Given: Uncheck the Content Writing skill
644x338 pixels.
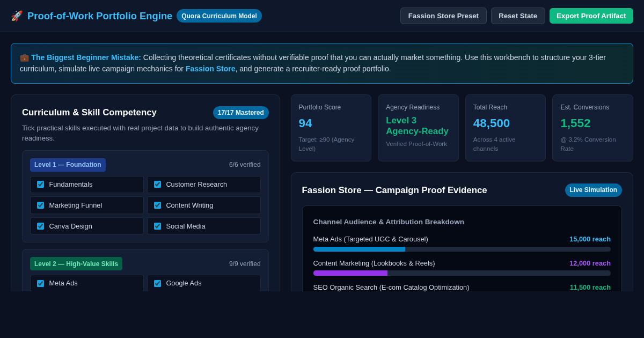Looking at the screenshot, I should tap(157, 205).
